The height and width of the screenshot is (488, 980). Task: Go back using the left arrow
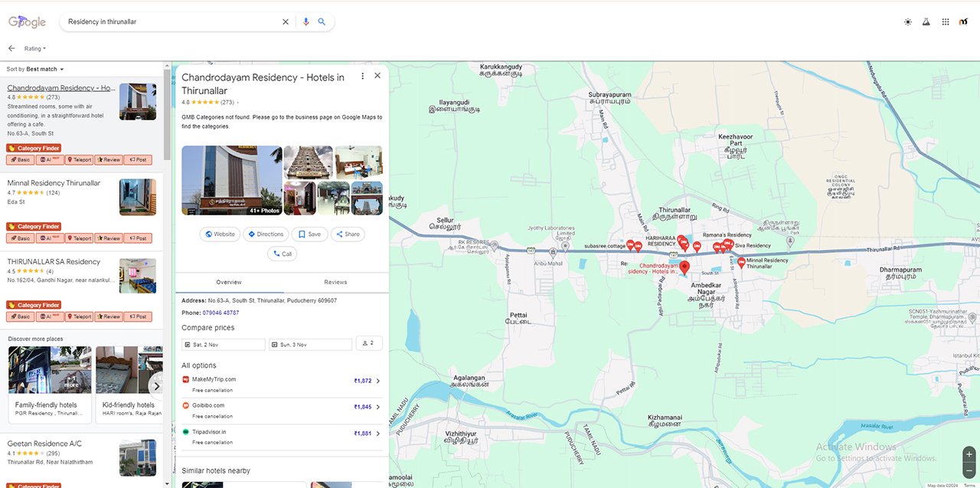point(11,48)
